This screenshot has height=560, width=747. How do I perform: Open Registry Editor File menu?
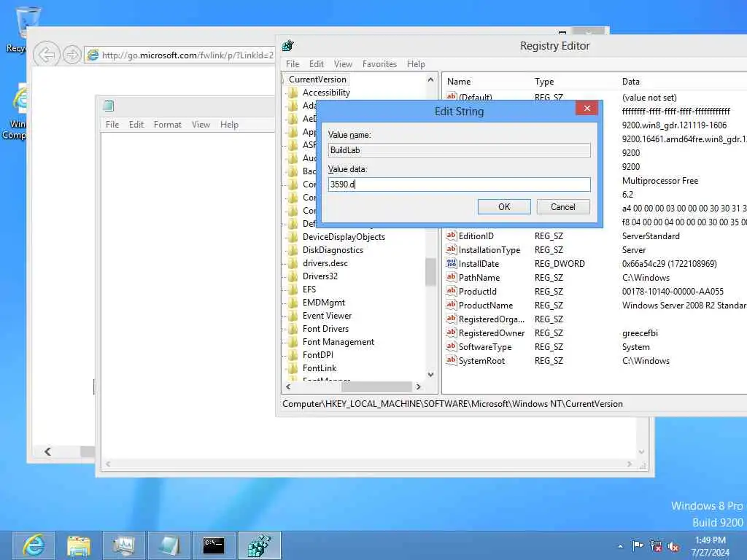tap(293, 64)
